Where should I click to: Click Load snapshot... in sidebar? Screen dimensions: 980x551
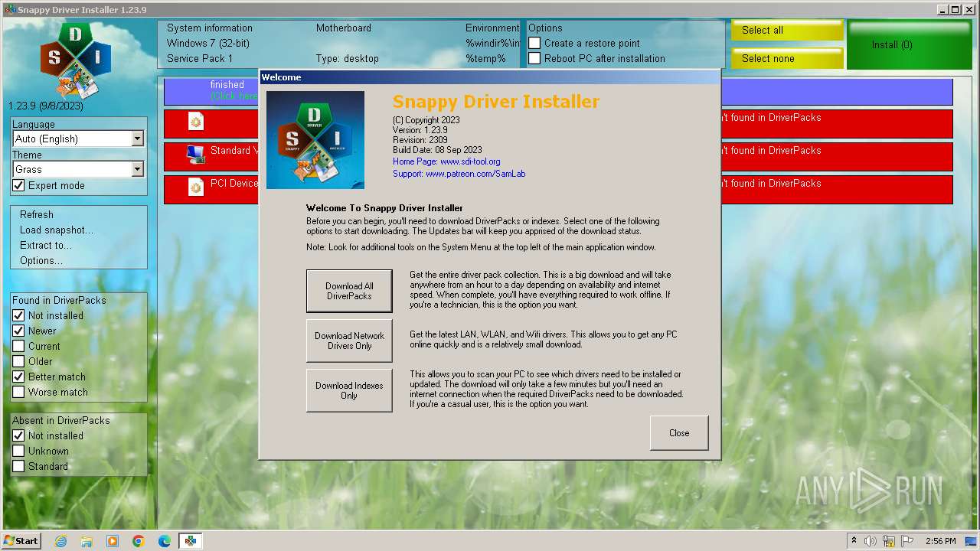pyautogui.click(x=57, y=230)
